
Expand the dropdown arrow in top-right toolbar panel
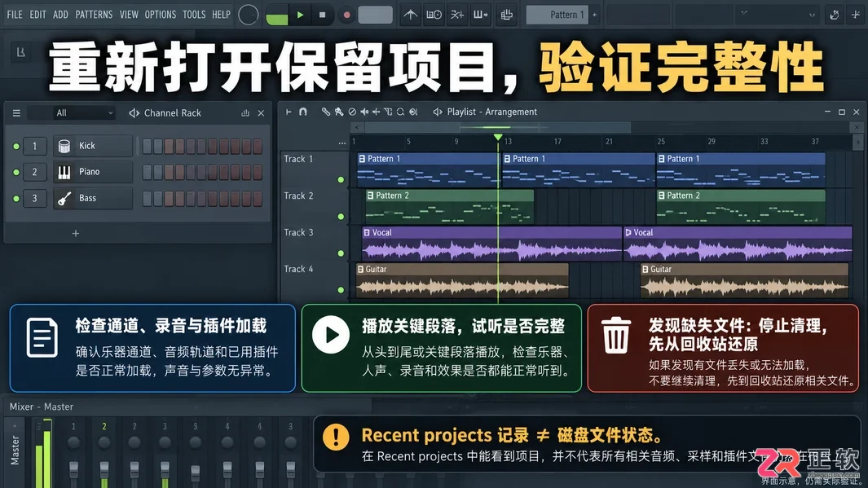pos(812,15)
